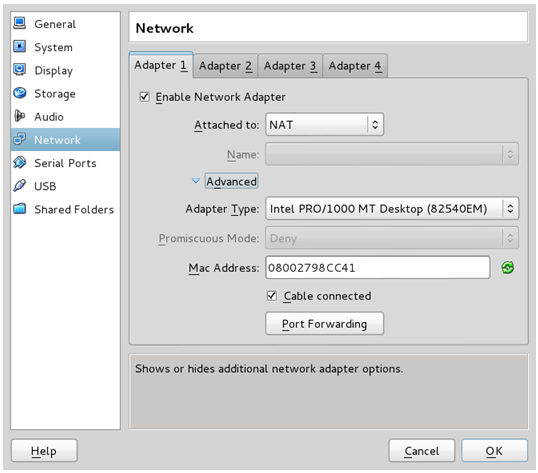Uncheck Enable Network Adapter checkbox
The image size is (538, 473).
[144, 97]
